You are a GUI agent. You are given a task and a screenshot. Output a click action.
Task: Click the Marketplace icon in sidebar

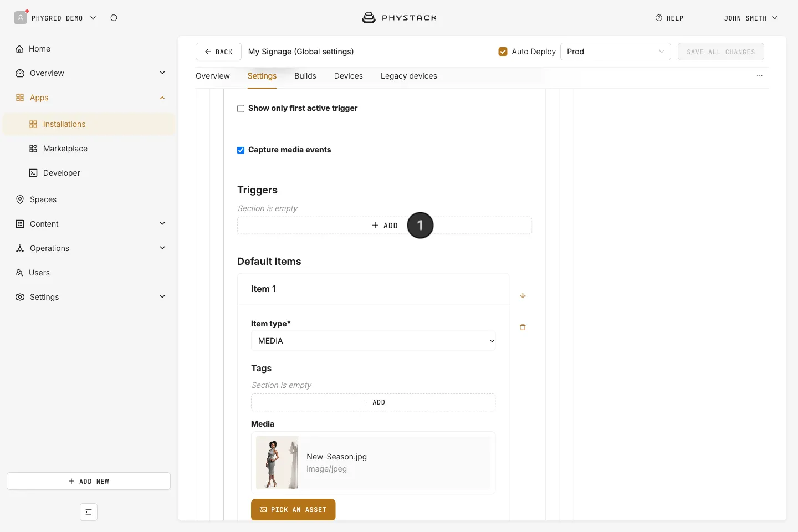(33, 149)
